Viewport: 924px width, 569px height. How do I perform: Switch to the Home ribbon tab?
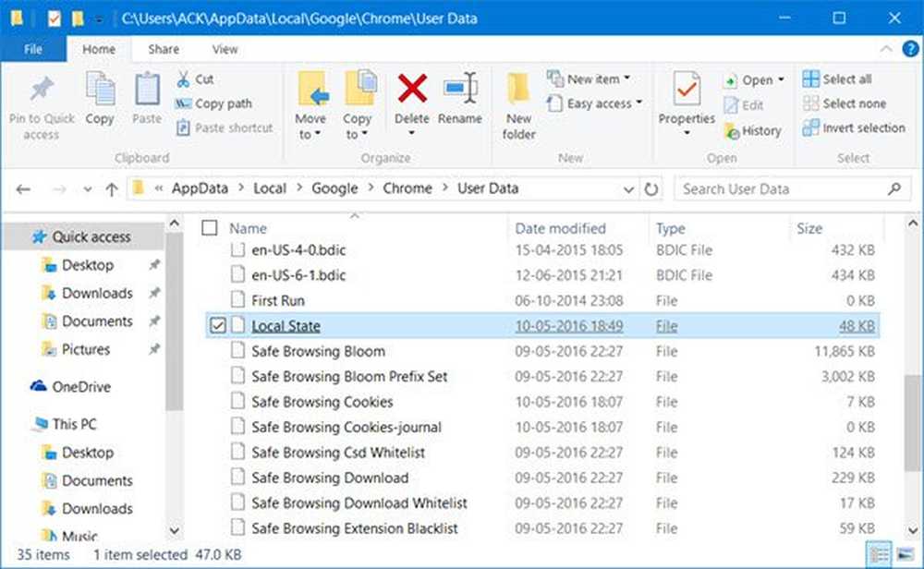99,50
